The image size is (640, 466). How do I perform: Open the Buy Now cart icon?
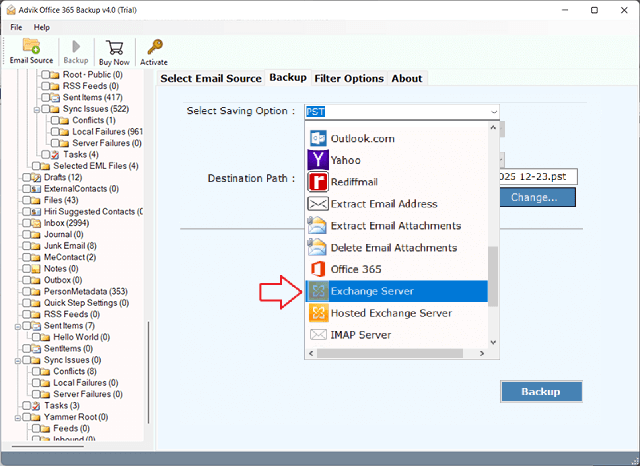114,47
